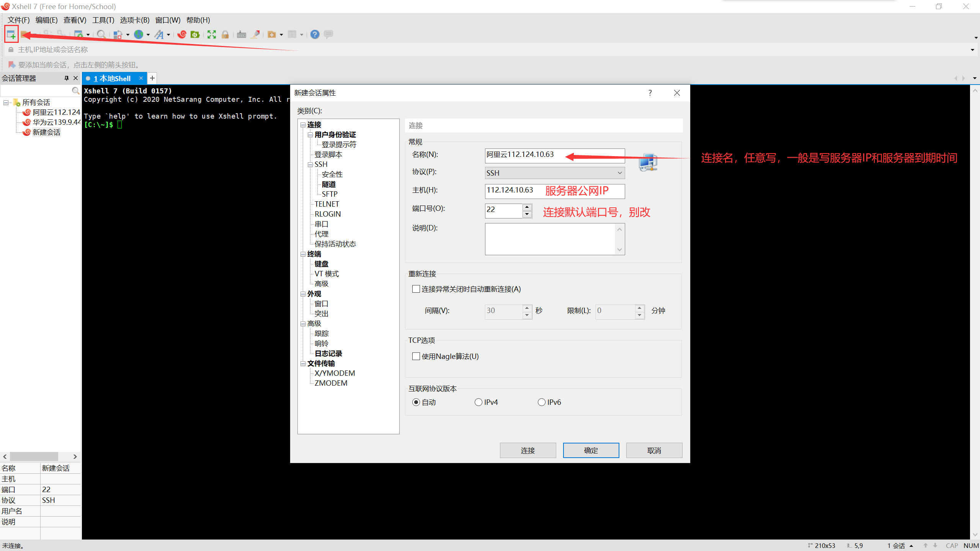Click the color scheme icon

click(x=118, y=34)
